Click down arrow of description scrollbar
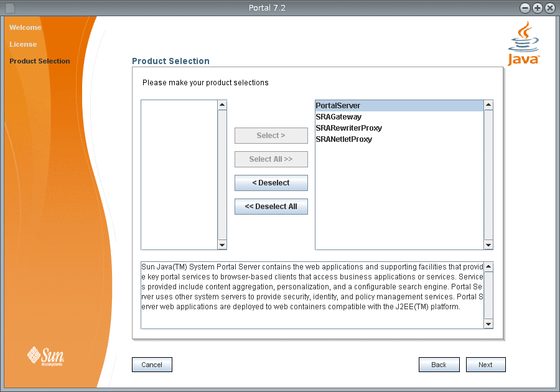 point(488,324)
